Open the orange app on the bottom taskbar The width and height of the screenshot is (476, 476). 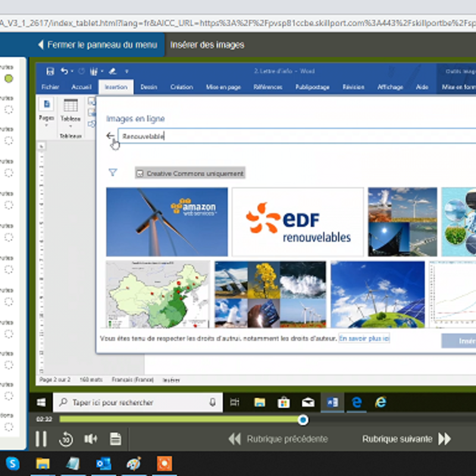pos(164,464)
